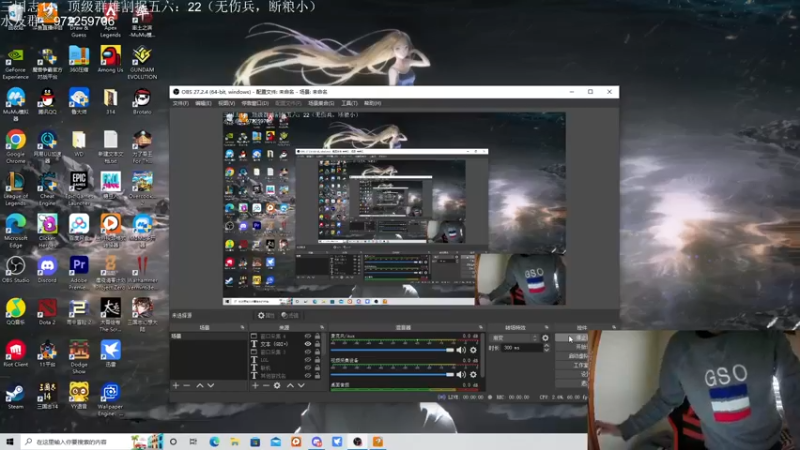The height and width of the screenshot is (450, 800).
Task: Open League of Legends desktop shortcut
Action: tap(15, 189)
